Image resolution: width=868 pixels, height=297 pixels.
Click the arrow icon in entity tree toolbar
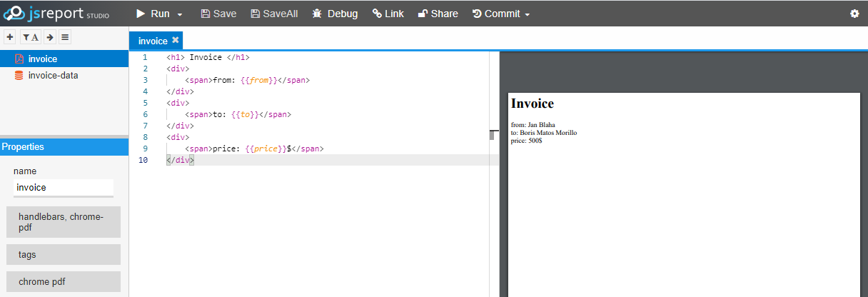tap(49, 37)
